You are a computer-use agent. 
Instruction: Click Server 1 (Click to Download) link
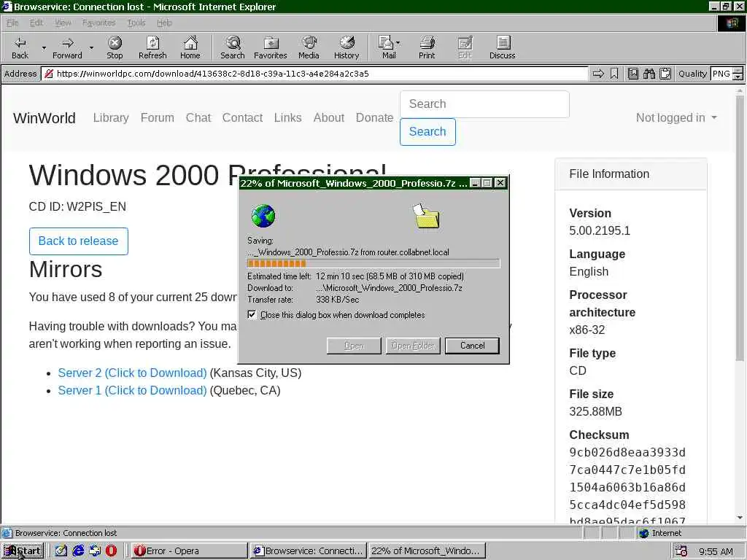(x=133, y=391)
